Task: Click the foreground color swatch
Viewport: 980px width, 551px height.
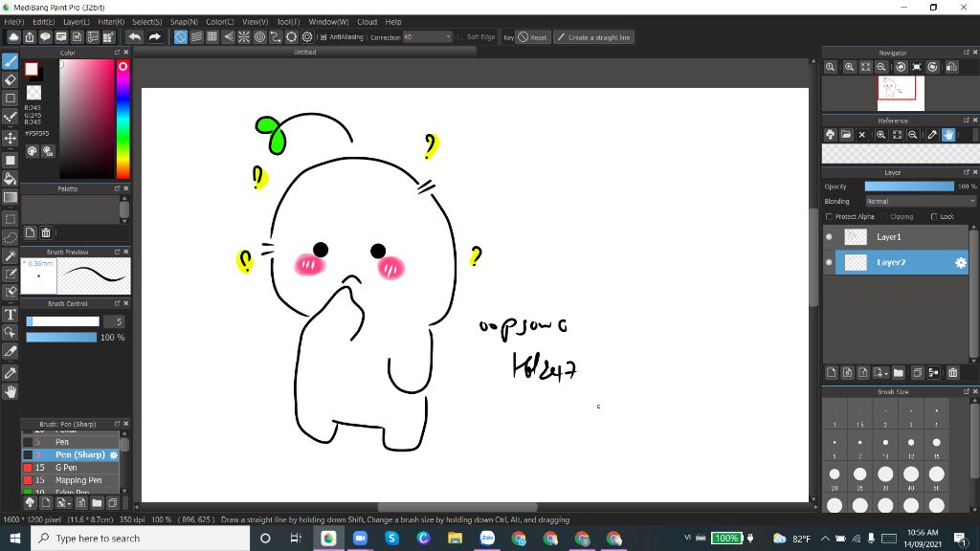Action: [x=32, y=69]
